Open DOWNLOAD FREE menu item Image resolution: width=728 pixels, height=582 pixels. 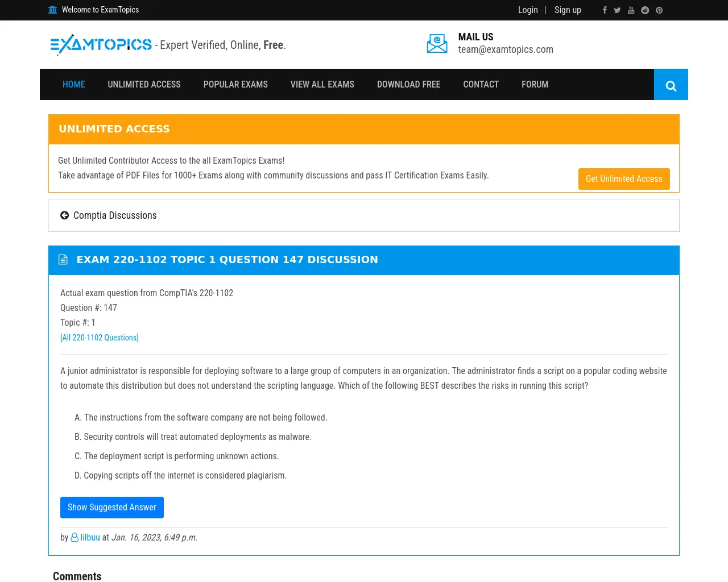click(x=408, y=85)
